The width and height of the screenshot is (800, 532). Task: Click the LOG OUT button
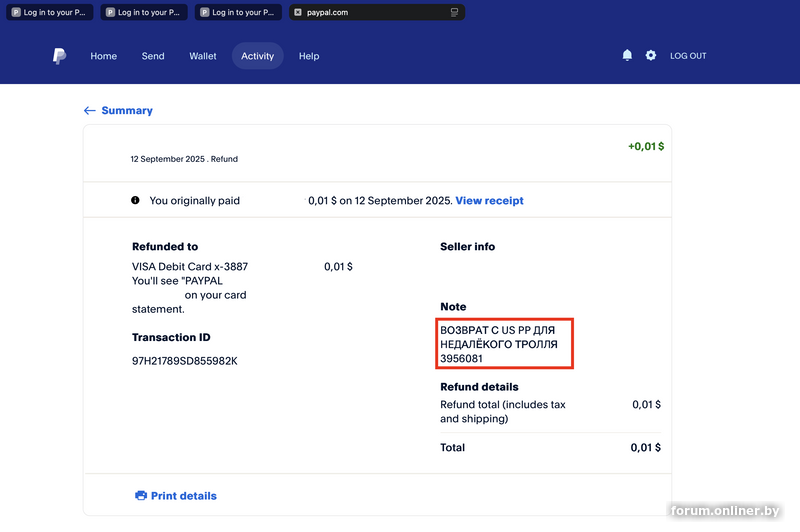pyautogui.click(x=688, y=56)
